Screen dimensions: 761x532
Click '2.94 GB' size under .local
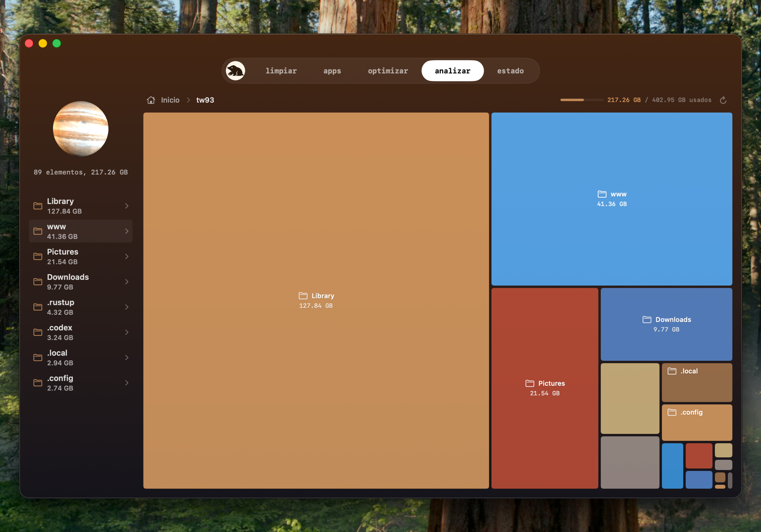(x=60, y=363)
